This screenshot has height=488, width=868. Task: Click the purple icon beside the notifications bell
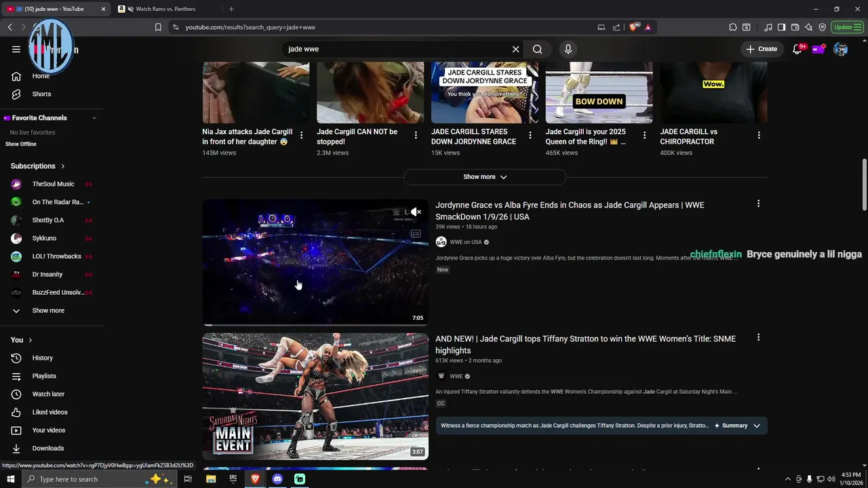818,49
